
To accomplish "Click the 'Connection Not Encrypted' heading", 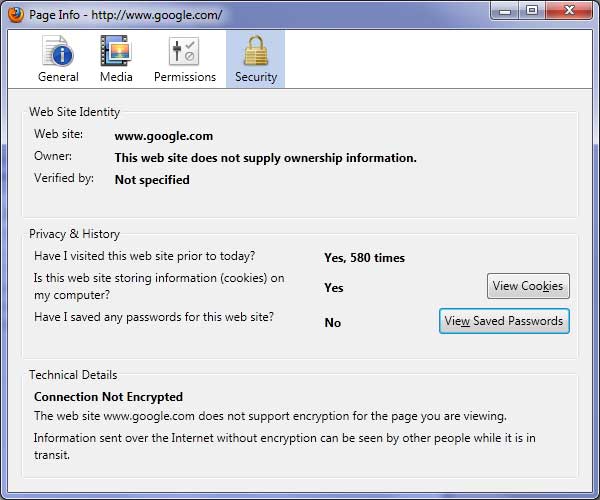I will pos(108,397).
